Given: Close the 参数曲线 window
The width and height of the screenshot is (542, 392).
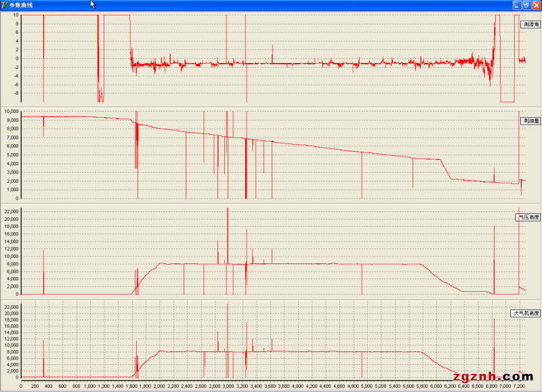Looking at the screenshot, I should (536, 5).
